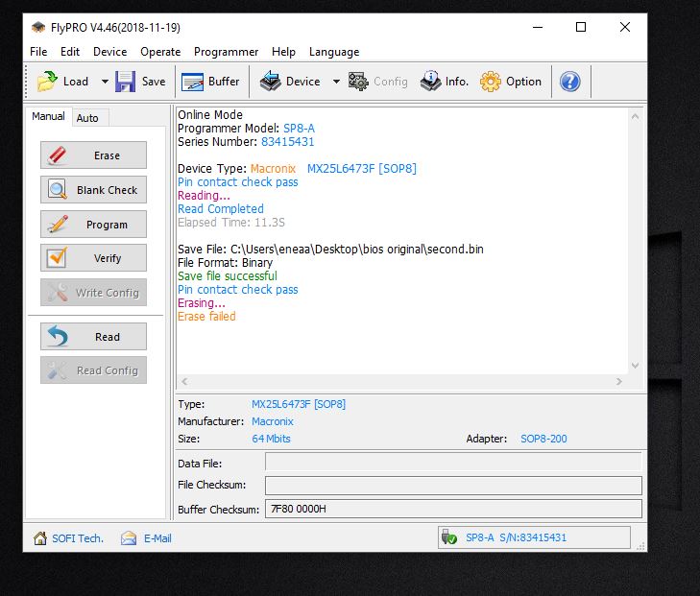Viewport: 700px width, 596px height.
Task: Click the 'MX25L6473F [SOP8]' Type value
Action: point(299,404)
